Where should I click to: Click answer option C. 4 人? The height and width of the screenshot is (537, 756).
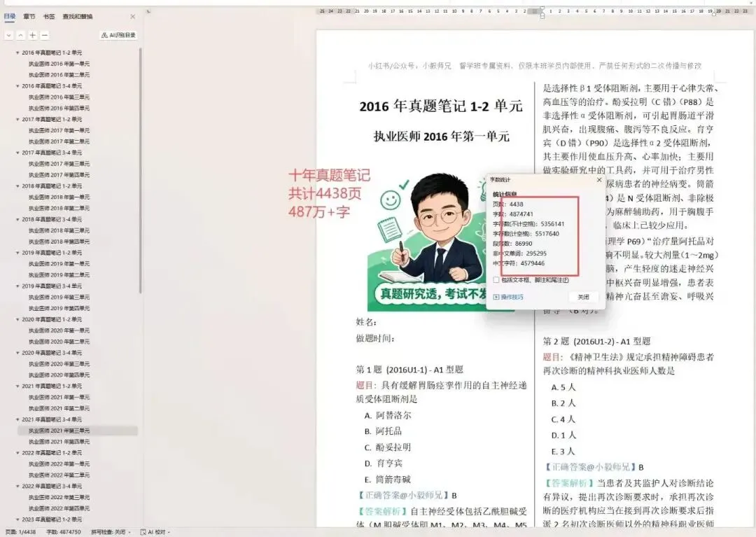click(x=563, y=419)
